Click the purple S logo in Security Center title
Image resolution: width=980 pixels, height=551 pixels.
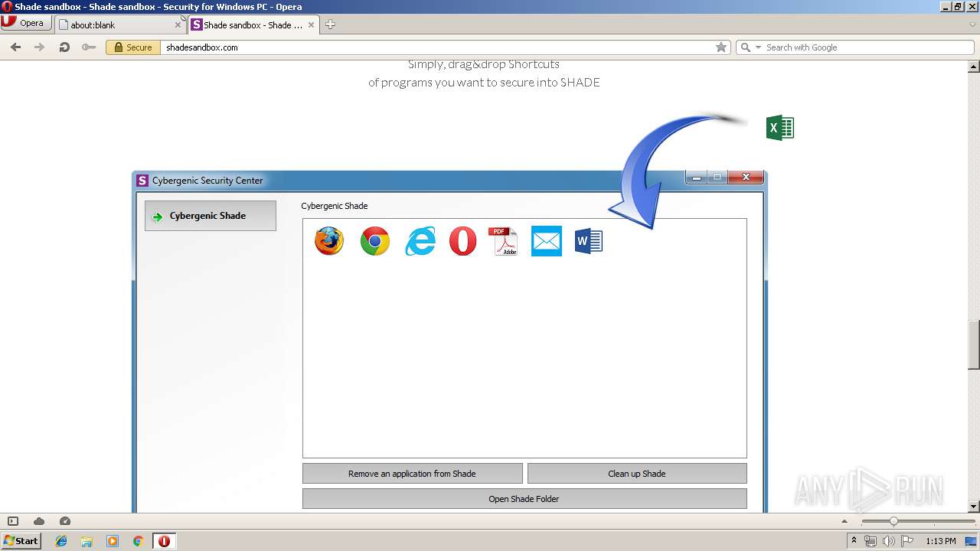[142, 181]
